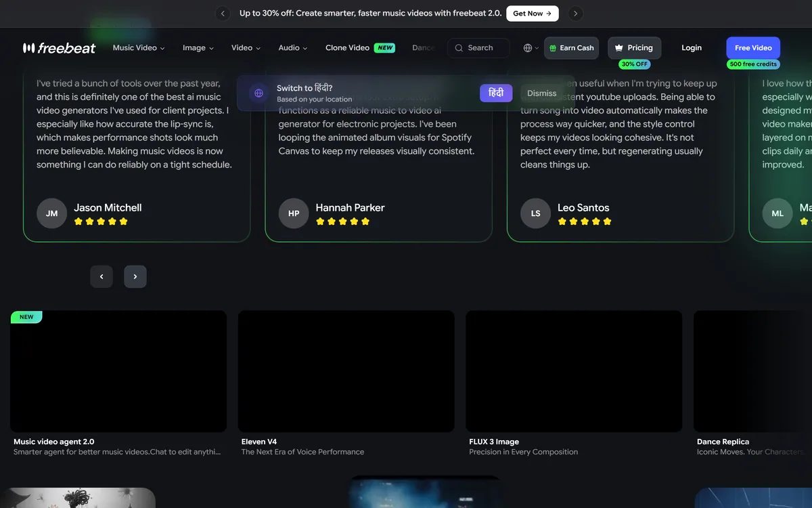The height and width of the screenshot is (508, 812).
Task: Click 'The Next Era of Voice Performance' text
Action: (302, 452)
